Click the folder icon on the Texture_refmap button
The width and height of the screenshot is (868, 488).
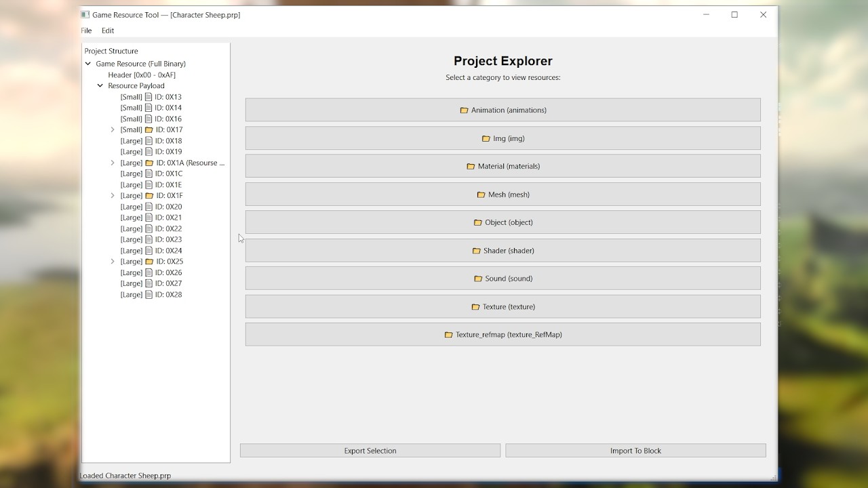click(448, 335)
